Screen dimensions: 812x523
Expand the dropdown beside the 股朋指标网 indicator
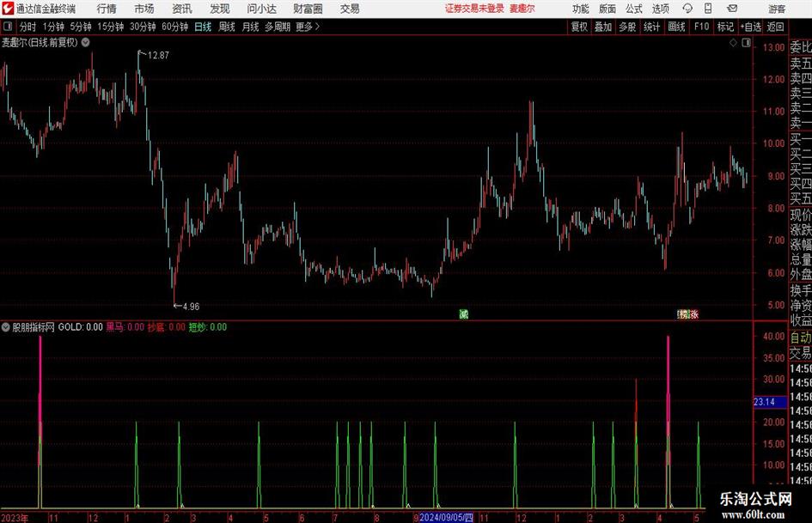coord(6,326)
